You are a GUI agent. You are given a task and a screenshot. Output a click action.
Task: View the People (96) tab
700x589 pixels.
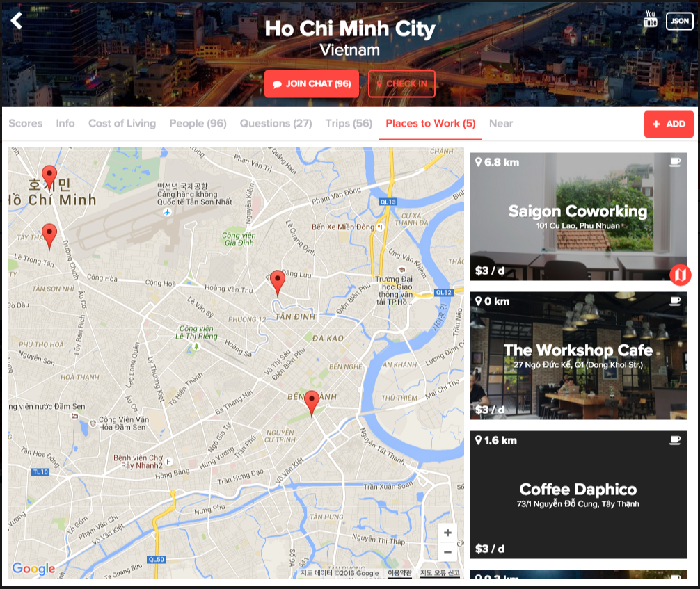(198, 124)
